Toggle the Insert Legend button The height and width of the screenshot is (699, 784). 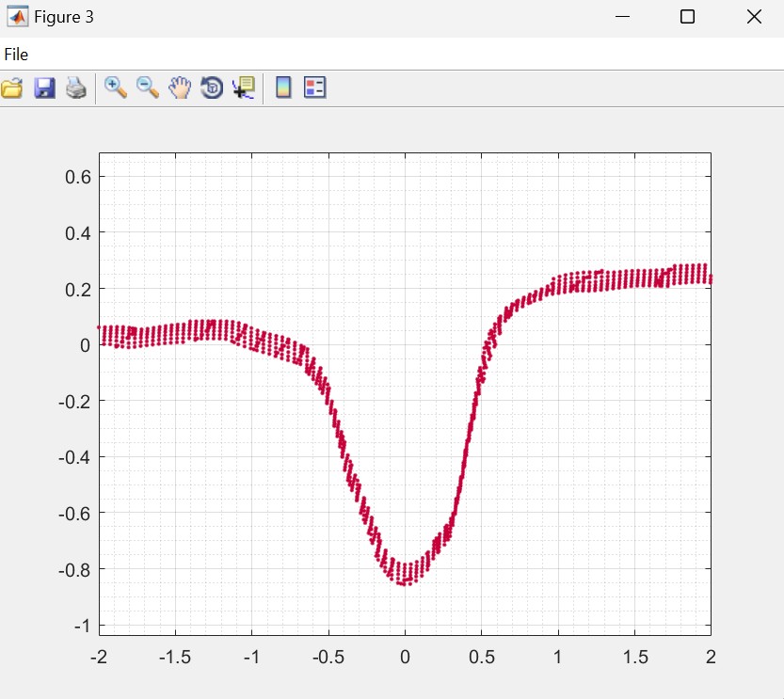[314, 88]
